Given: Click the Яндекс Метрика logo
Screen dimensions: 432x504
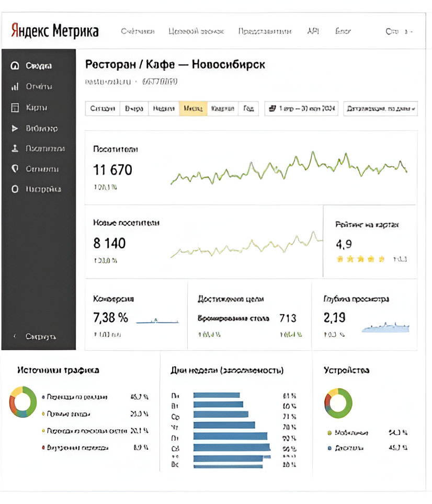Looking at the screenshot, I should 55,30.
